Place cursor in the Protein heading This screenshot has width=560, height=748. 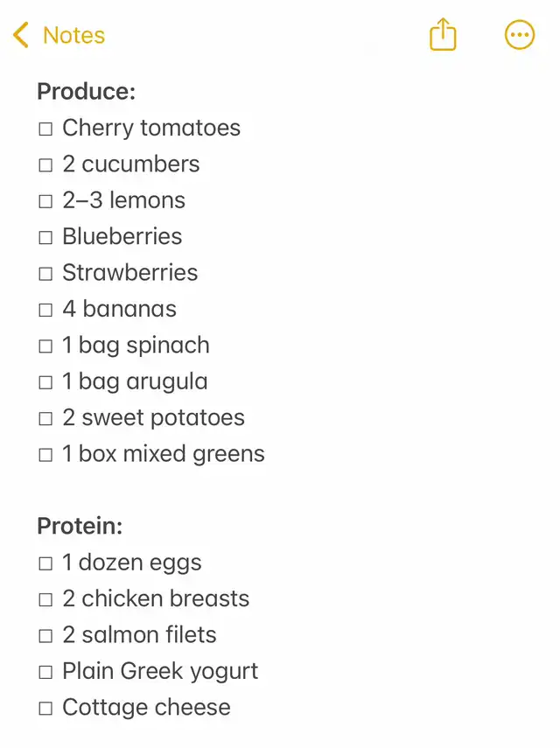coord(80,526)
